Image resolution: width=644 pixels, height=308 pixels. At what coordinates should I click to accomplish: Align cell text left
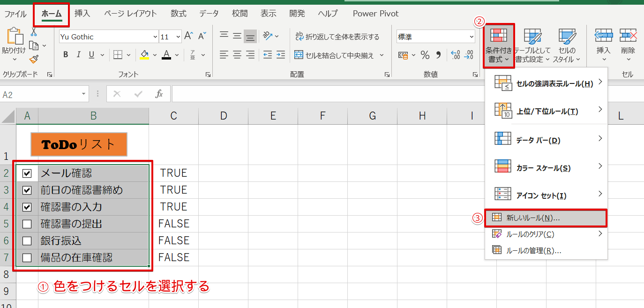[x=224, y=55]
